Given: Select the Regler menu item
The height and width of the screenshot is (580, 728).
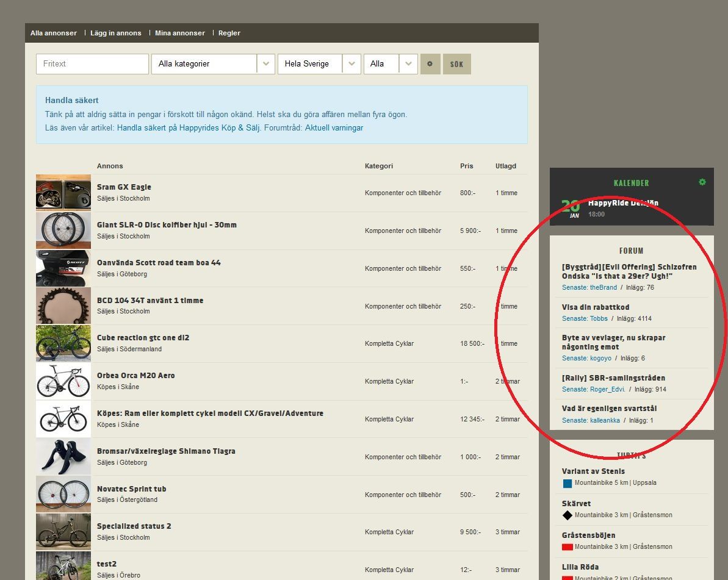Looking at the screenshot, I should pos(229,33).
